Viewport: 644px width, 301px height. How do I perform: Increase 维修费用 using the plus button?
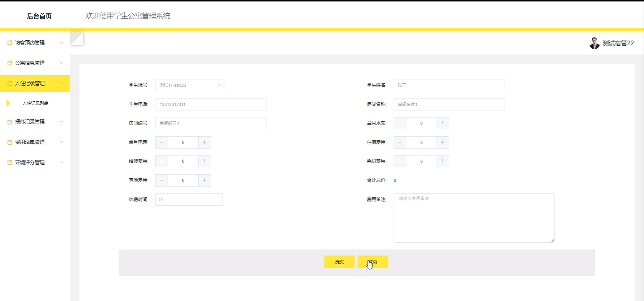tap(204, 161)
